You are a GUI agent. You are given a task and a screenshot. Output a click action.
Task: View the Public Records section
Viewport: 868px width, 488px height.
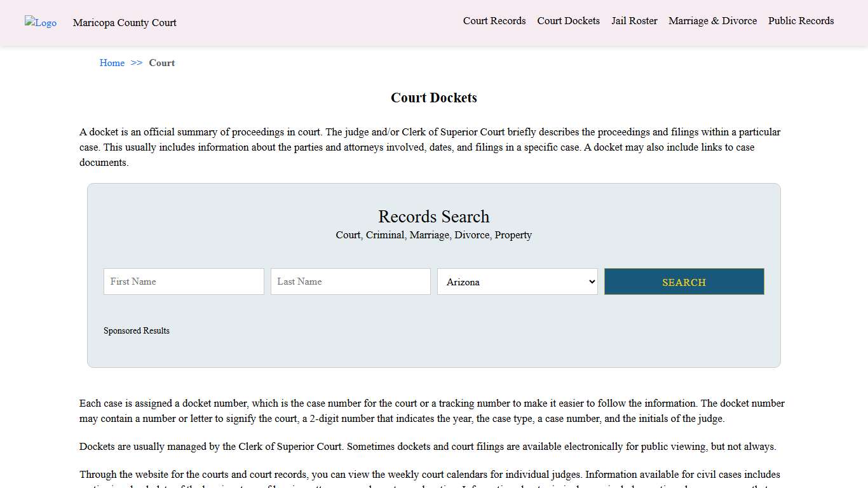(x=801, y=21)
